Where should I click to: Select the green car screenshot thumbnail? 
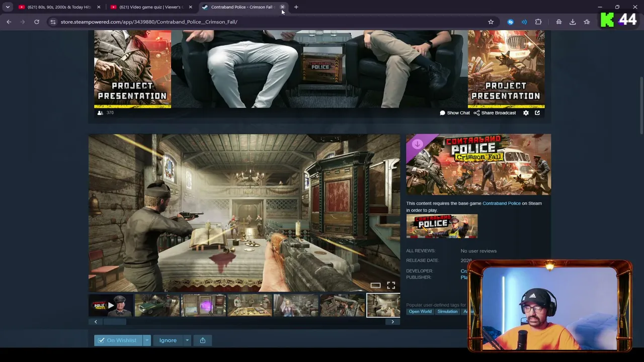pyautogui.click(x=157, y=305)
